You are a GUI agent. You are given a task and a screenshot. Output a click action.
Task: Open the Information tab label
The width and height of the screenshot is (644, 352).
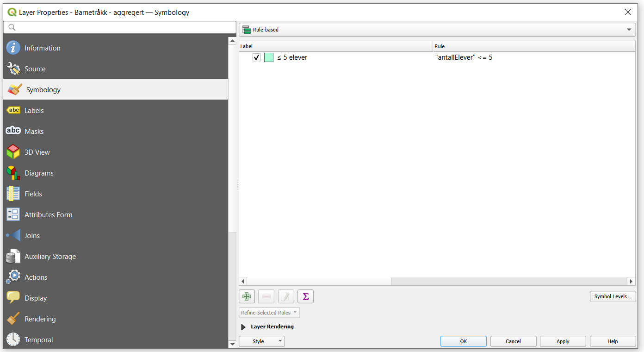[x=43, y=48]
